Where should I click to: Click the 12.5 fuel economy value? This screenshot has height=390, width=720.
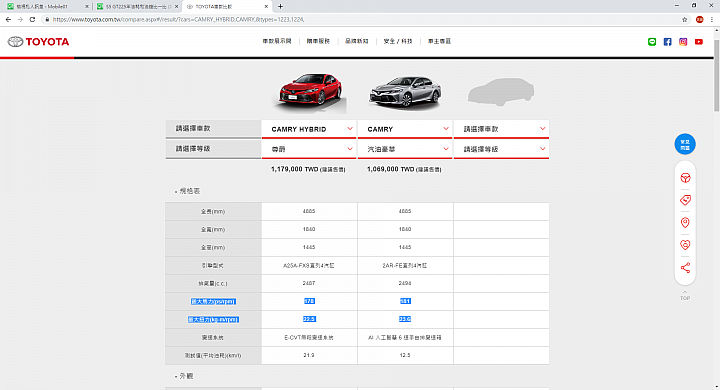[405, 356]
